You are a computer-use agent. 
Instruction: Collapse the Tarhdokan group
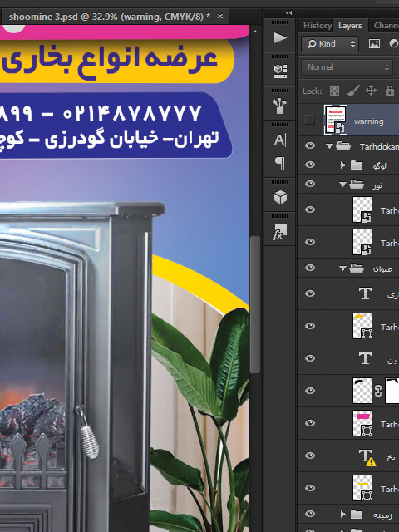pyautogui.click(x=329, y=146)
